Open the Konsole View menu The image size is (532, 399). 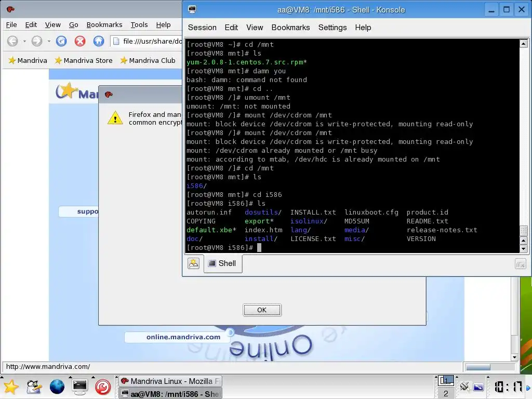(x=255, y=28)
